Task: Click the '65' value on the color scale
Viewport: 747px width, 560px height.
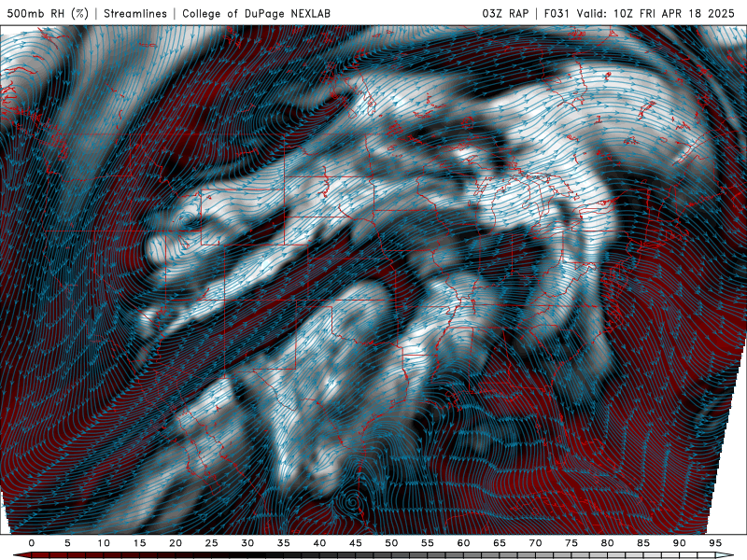Action: point(500,543)
